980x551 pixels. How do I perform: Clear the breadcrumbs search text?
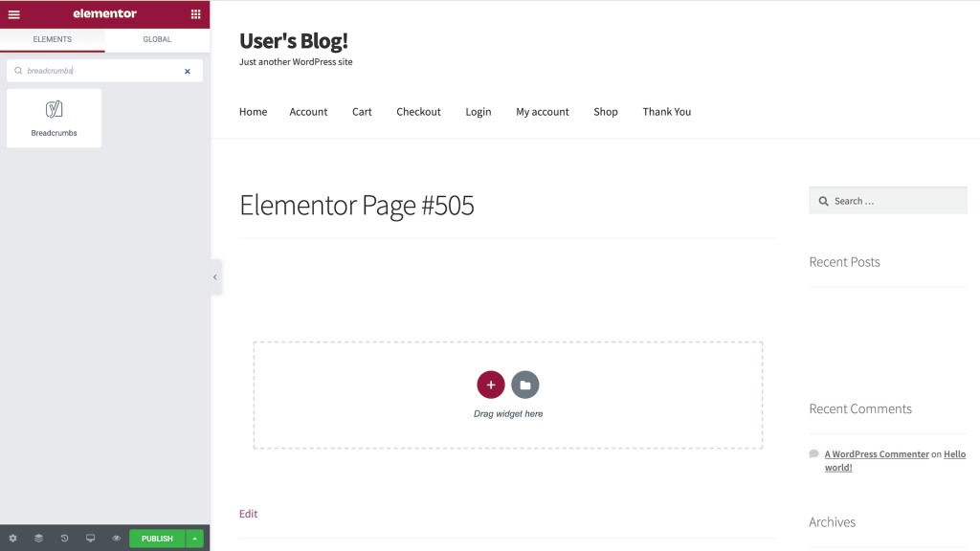188,71
